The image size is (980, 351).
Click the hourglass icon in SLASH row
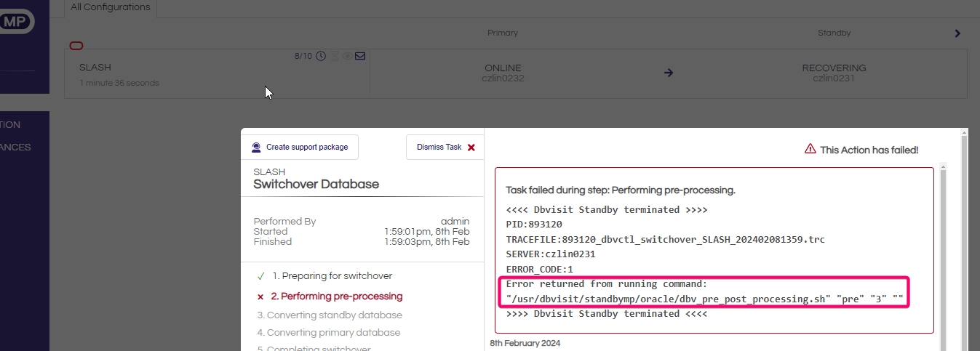pyautogui.click(x=335, y=56)
